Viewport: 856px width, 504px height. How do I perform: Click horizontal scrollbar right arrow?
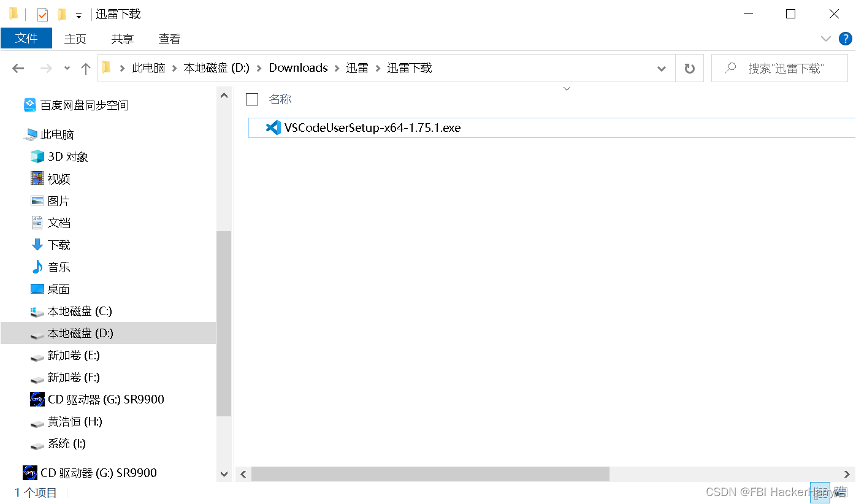tap(847, 474)
